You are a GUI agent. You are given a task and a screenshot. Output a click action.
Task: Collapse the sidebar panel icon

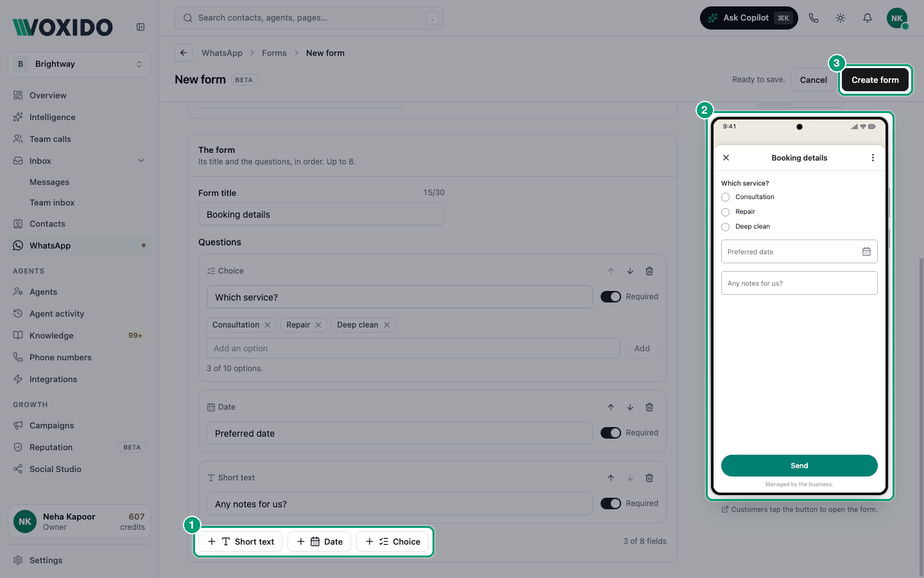click(x=141, y=27)
